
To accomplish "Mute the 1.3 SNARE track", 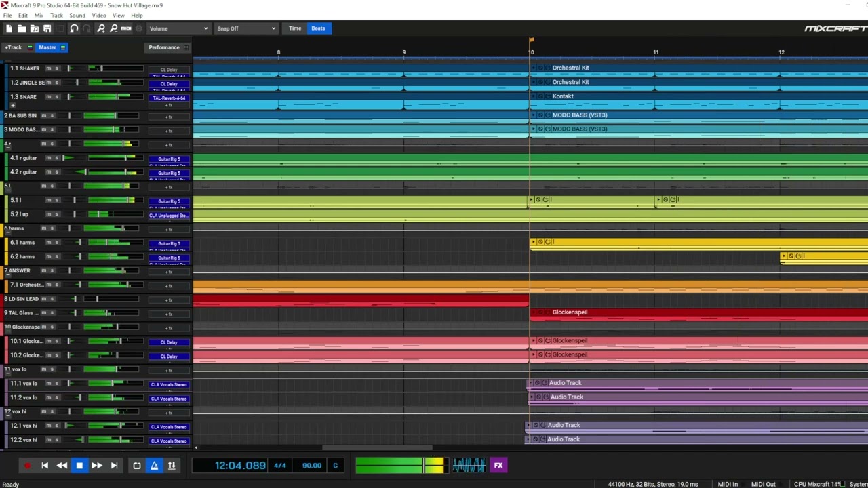I will coord(48,97).
